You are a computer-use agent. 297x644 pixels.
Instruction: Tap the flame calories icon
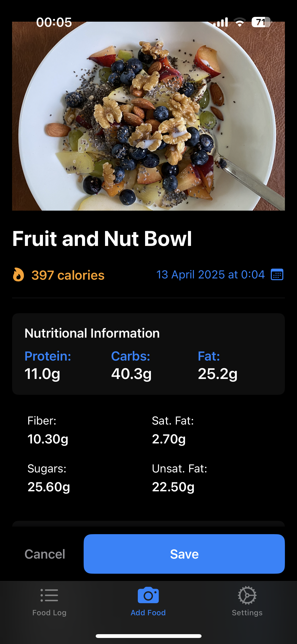click(18, 275)
